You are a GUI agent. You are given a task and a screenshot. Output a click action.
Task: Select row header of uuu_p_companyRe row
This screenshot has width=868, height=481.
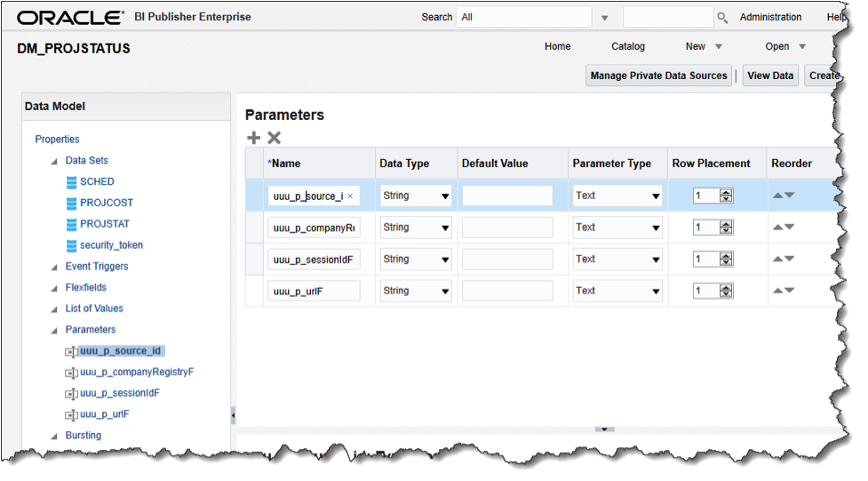[x=254, y=228]
